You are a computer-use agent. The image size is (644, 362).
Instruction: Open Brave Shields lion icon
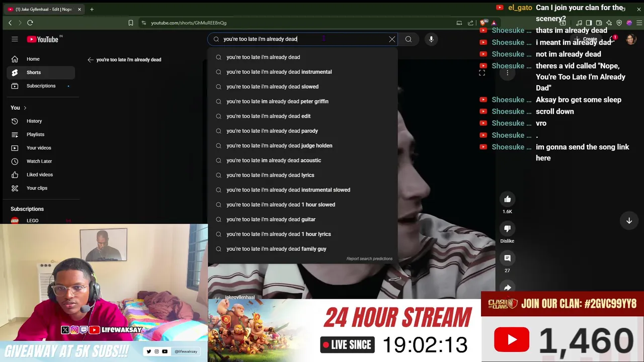tap(483, 23)
